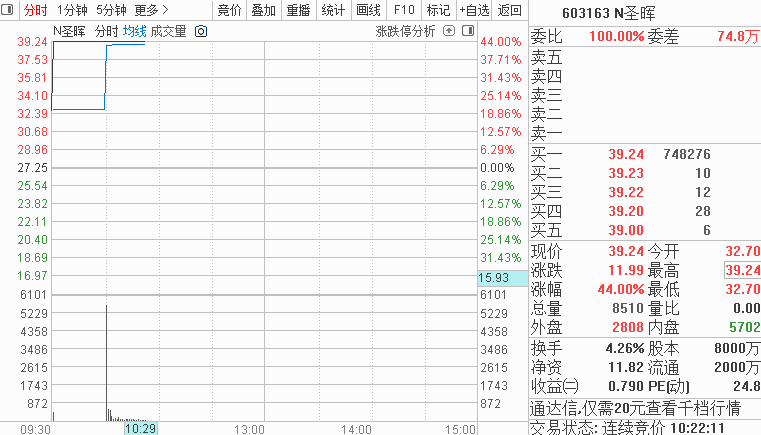Image resolution: width=761 pixels, height=435 pixels.
Task: Toggle the 分时 line in chart header
Action: click(106, 31)
